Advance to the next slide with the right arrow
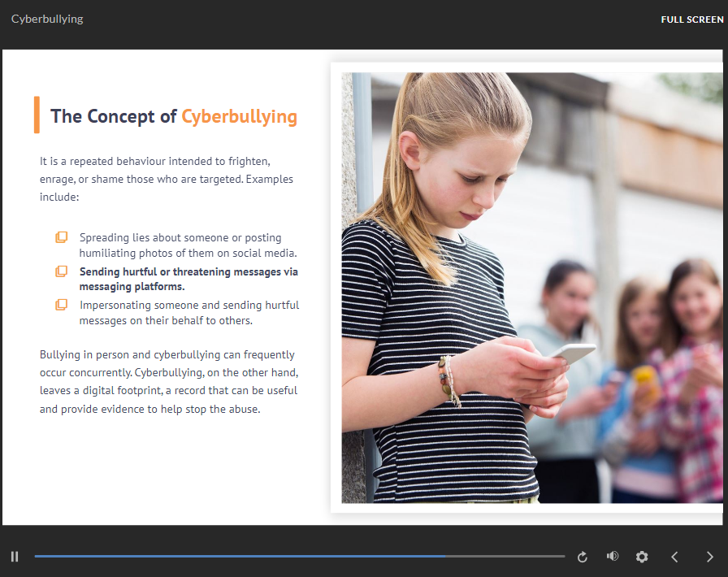The height and width of the screenshot is (577, 728). (x=709, y=557)
